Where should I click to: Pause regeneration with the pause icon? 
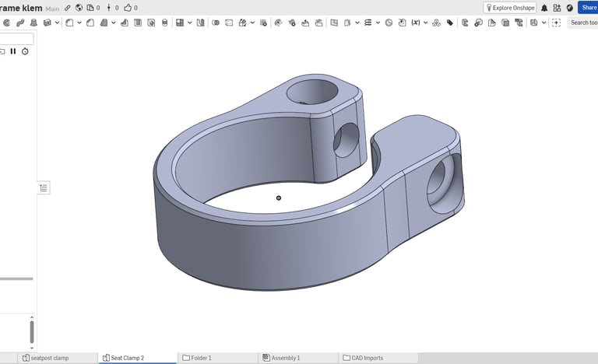pos(13,51)
